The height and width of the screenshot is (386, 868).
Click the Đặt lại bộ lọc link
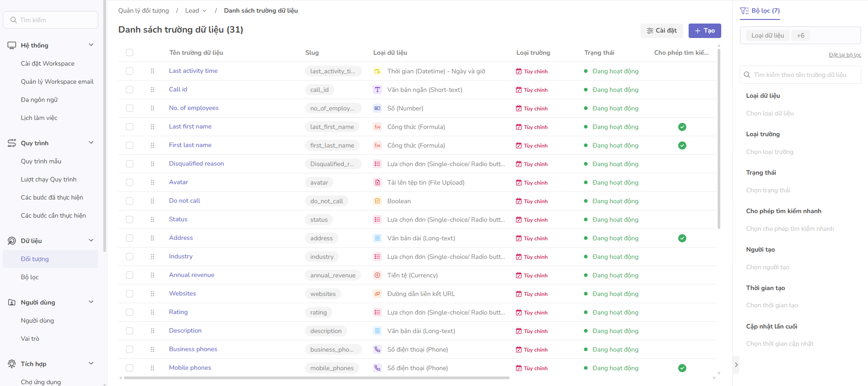pos(844,55)
